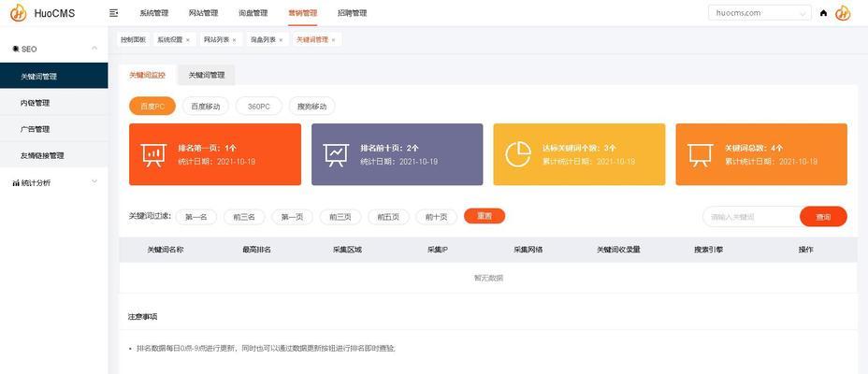Select the 百度PC engine option
The height and width of the screenshot is (374, 868).
152,107
